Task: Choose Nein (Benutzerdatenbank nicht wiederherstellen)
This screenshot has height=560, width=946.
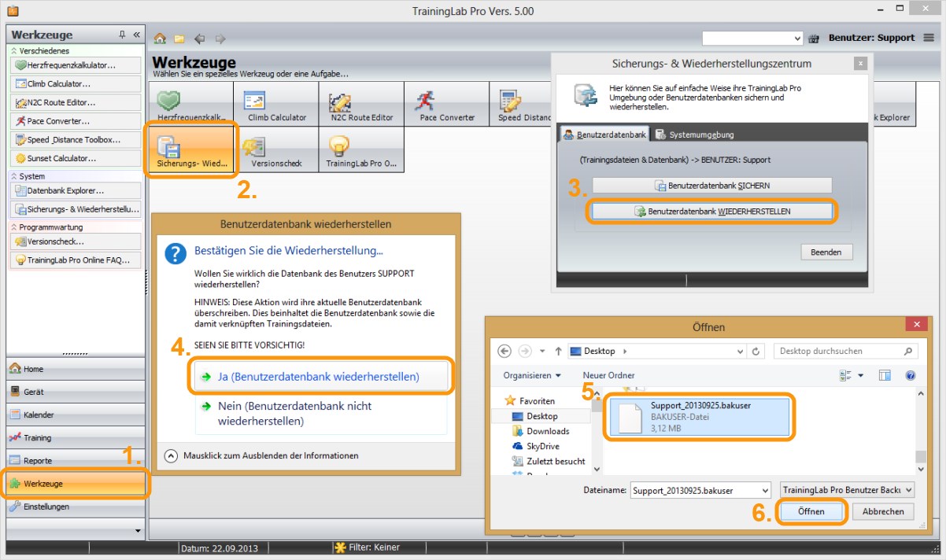Action: (320, 414)
